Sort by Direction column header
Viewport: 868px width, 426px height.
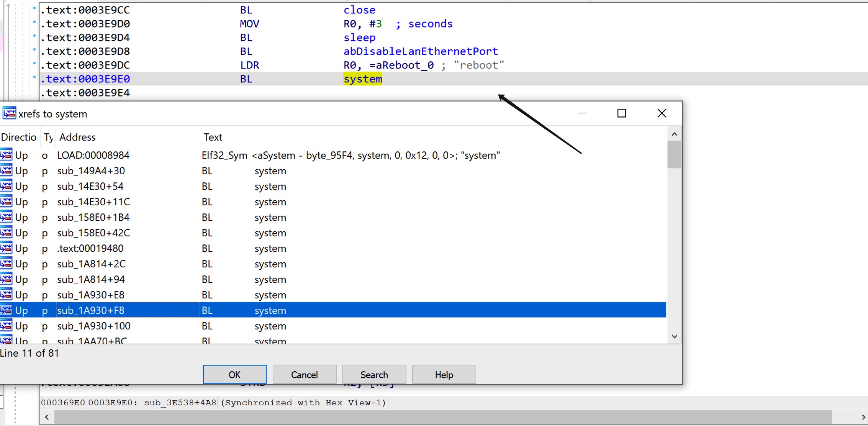point(18,137)
